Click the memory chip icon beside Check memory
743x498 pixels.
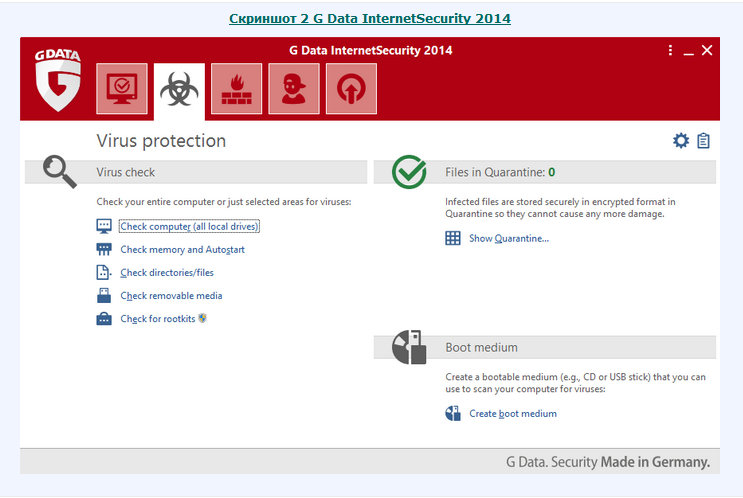[104, 249]
